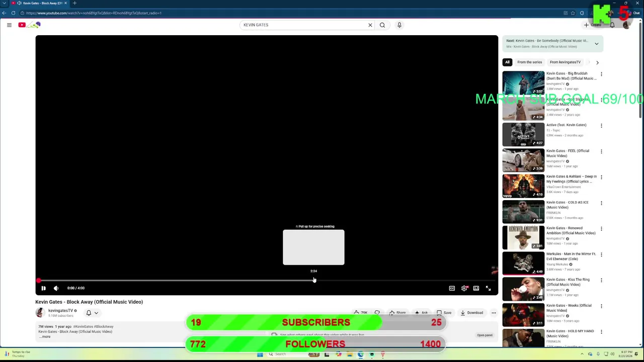The width and height of the screenshot is (644, 362).
Task: Open options for Kiss The Ring video
Action: click(x=601, y=281)
